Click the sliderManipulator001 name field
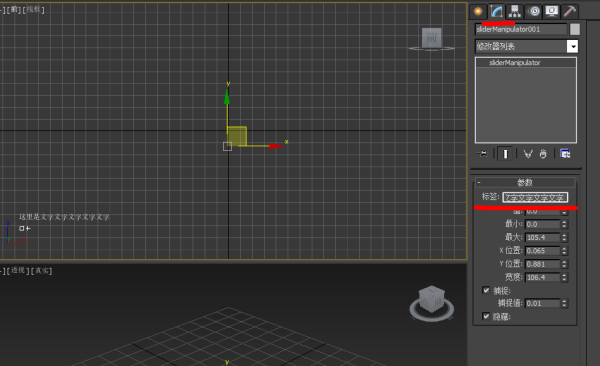The width and height of the screenshot is (600, 366). (x=521, y=29)
